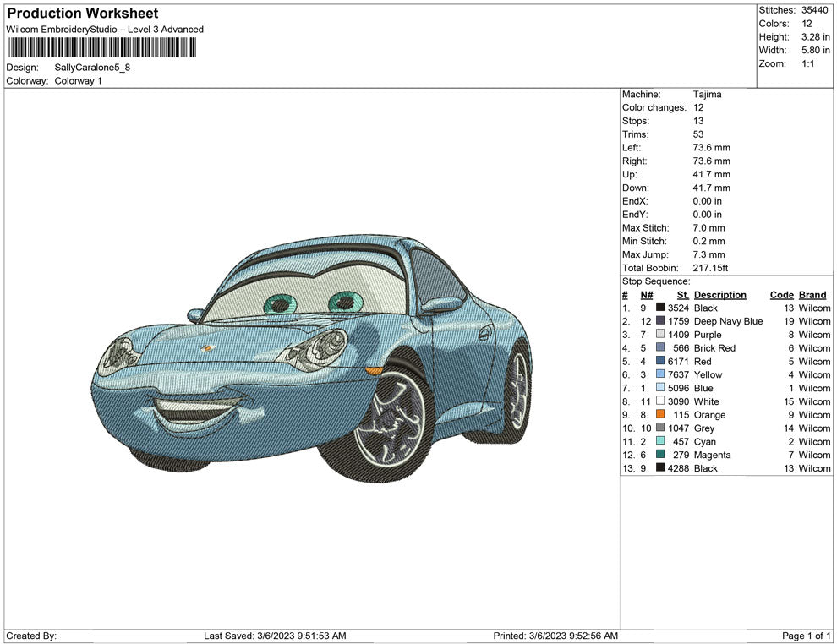Click the car embroidery design preview
This screenshot has height=644, width=837.
pos(313,355)
